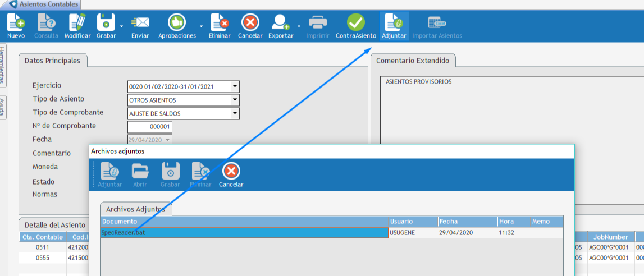Switch to the Datos Principales tab
This screenshot has width=644, height=276.
click(52, 61)
